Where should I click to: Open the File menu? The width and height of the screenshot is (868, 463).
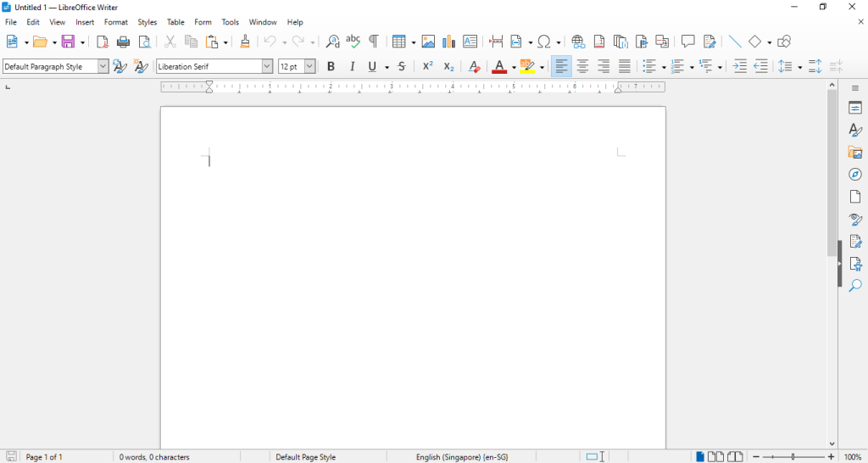coord(11,22)
